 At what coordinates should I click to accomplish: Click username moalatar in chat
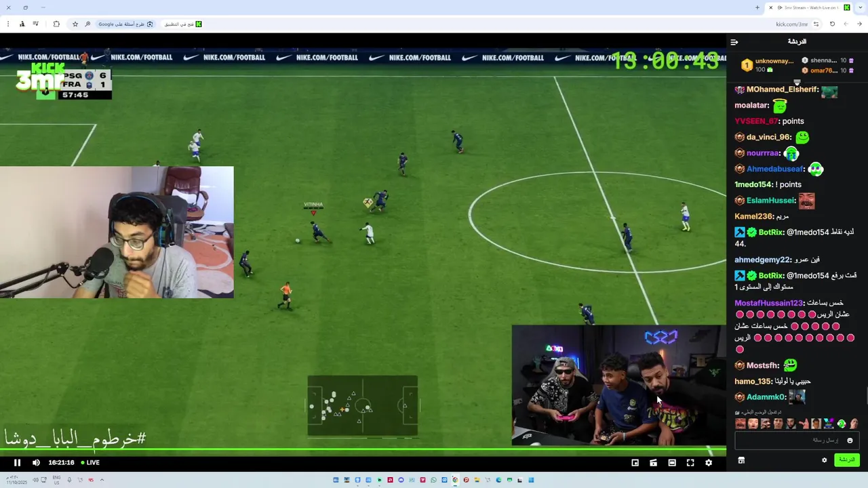point(752,106)
